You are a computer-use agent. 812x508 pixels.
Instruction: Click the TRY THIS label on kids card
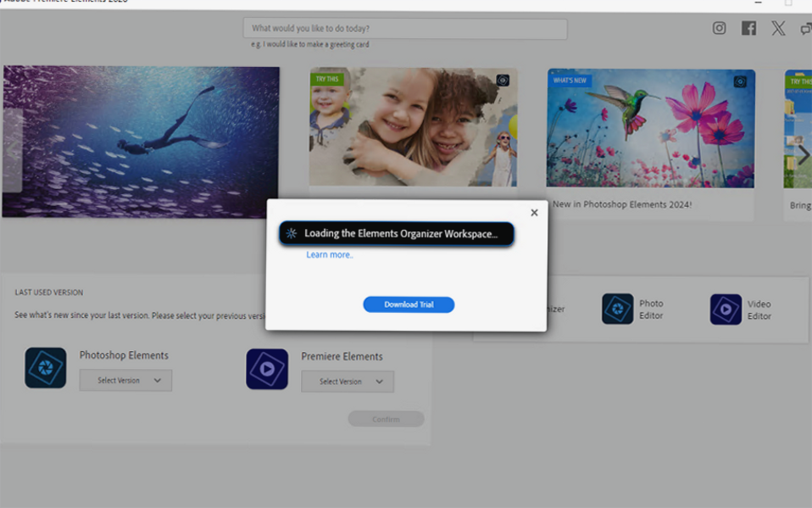(327, 80)
